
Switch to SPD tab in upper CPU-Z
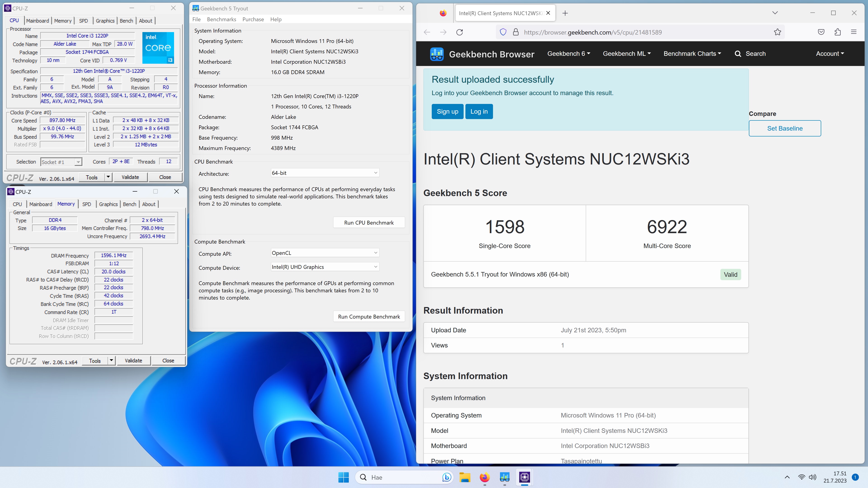[x=84, y=21]
